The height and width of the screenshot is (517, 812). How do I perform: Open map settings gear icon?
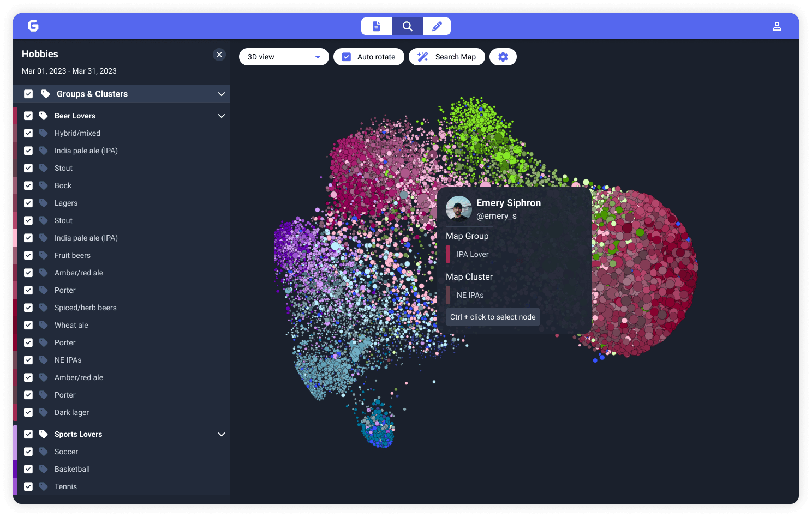click(x=503, y=57)
